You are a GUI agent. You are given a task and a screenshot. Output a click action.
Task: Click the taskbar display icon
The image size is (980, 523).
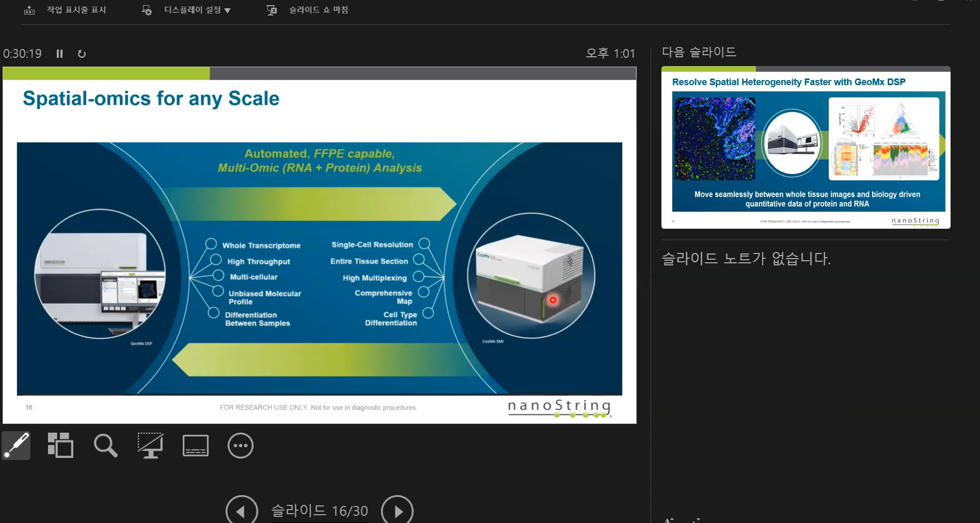click(x=29, y=10)
